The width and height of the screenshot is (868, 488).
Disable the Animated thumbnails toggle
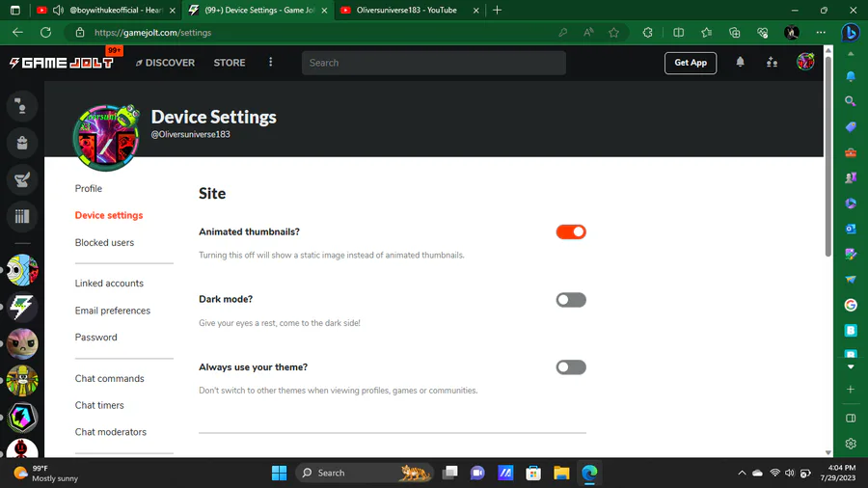tap(571, 232)
